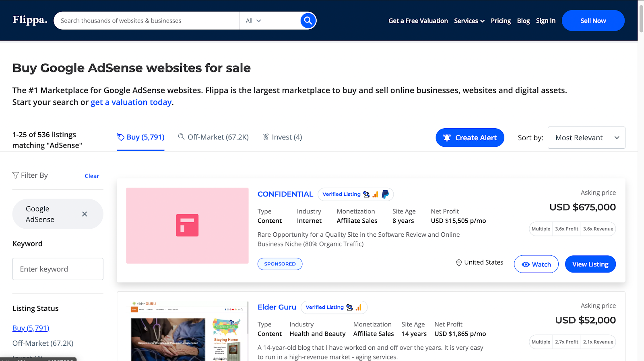Click the Enter keyword input box
Image resolution: width=644 pixels, height=361 pixels.
(x=58, y=269)
